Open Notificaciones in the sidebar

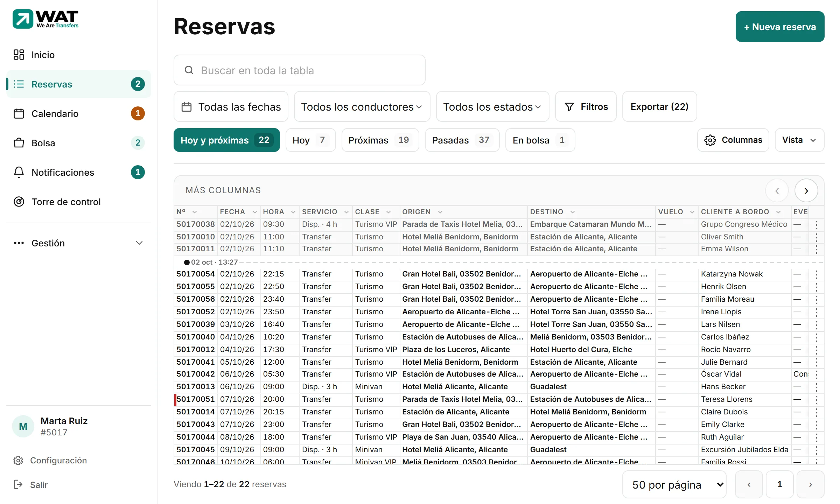tap(79, 173)
